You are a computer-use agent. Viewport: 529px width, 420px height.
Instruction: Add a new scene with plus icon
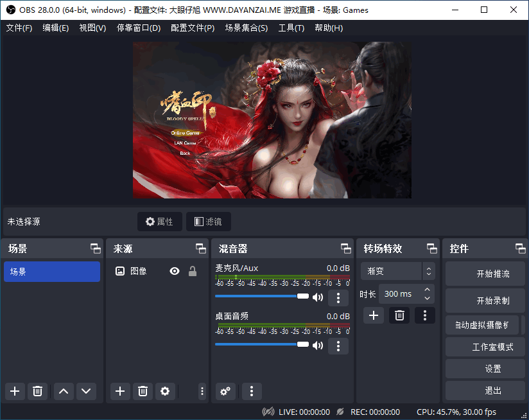coord(15,391)
